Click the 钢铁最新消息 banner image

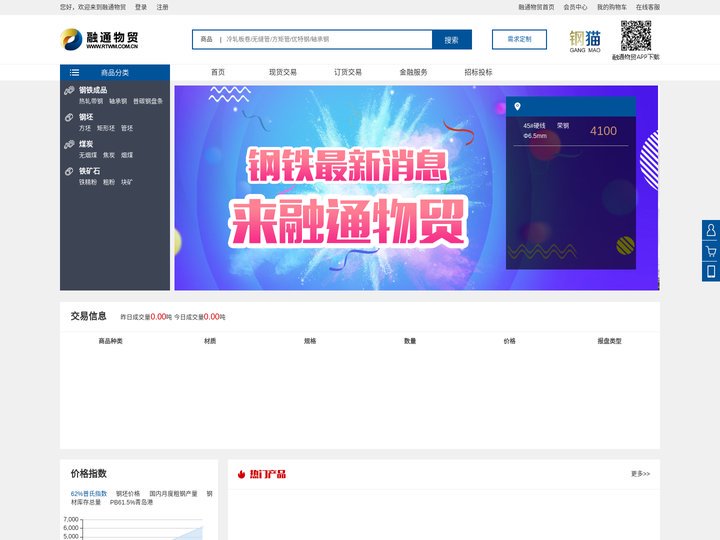coord(416,188)
